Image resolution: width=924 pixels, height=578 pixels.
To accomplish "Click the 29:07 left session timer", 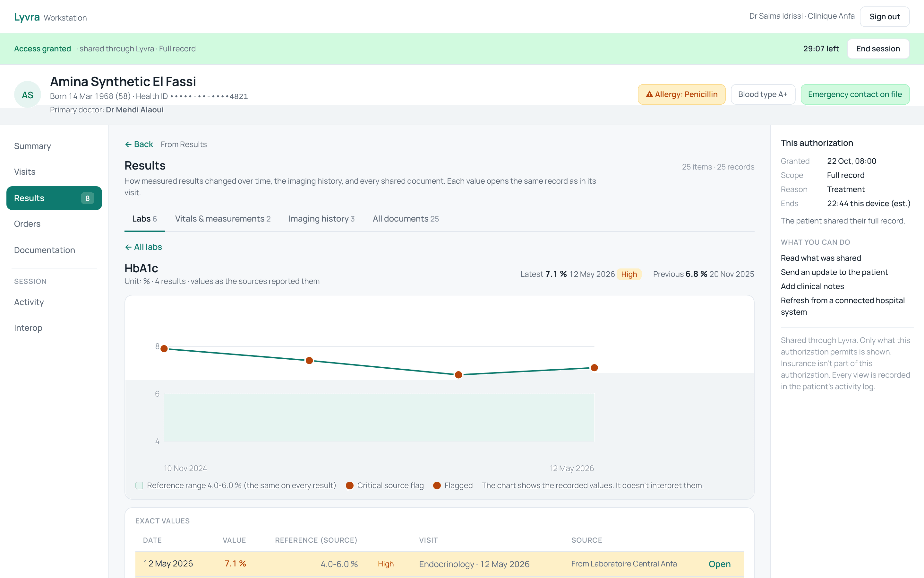I will point(820,48).
